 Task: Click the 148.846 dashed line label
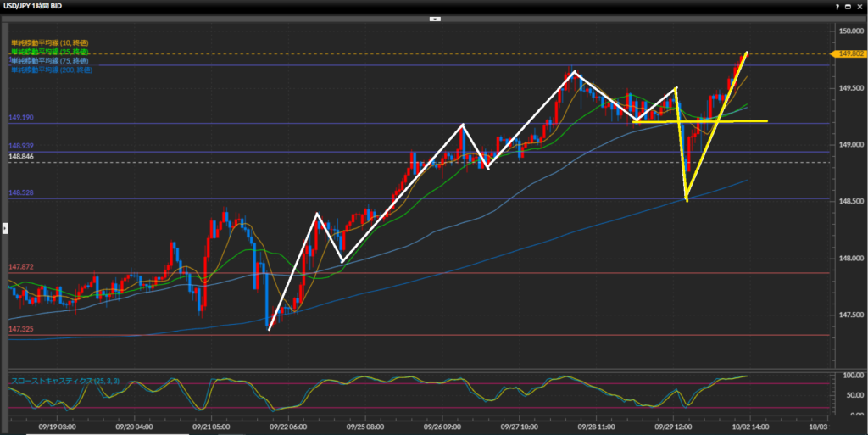pos(20,157)
